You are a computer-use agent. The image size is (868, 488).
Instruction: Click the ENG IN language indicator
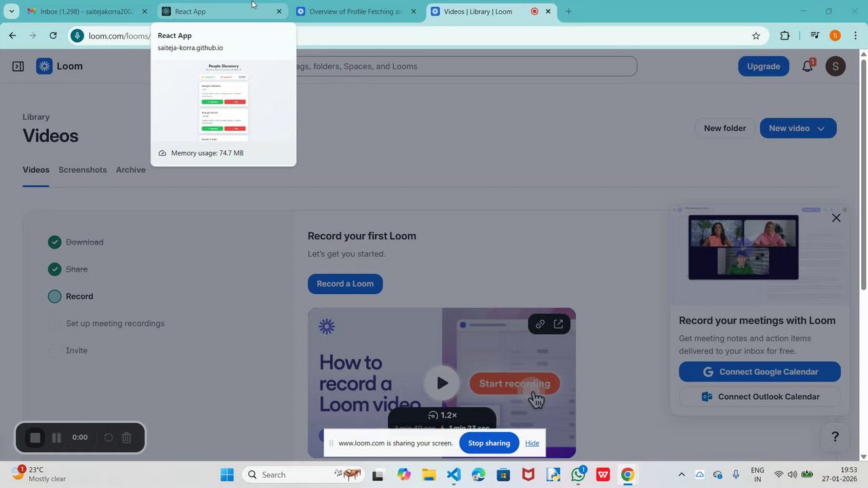757,474
